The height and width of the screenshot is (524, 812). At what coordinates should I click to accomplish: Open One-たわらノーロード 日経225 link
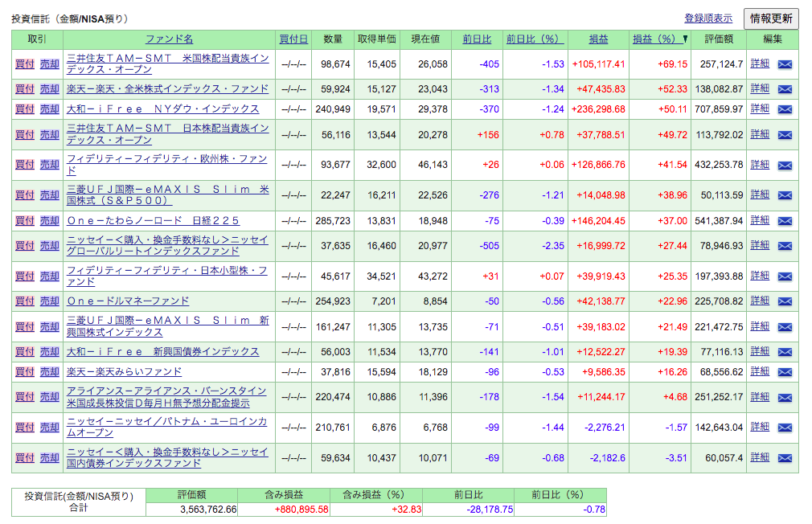pos(153,220)
